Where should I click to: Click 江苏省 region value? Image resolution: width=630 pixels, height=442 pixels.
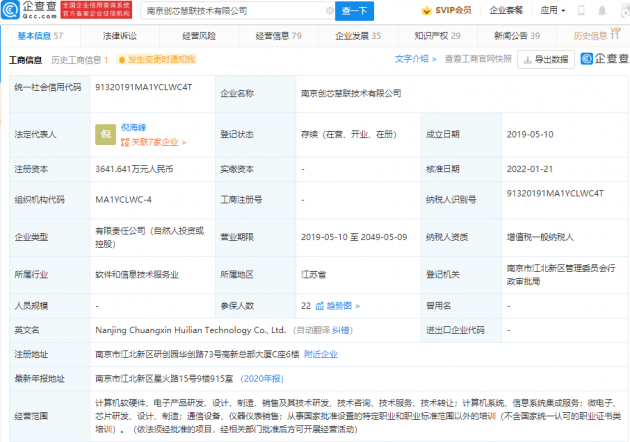tap(313, 275)
